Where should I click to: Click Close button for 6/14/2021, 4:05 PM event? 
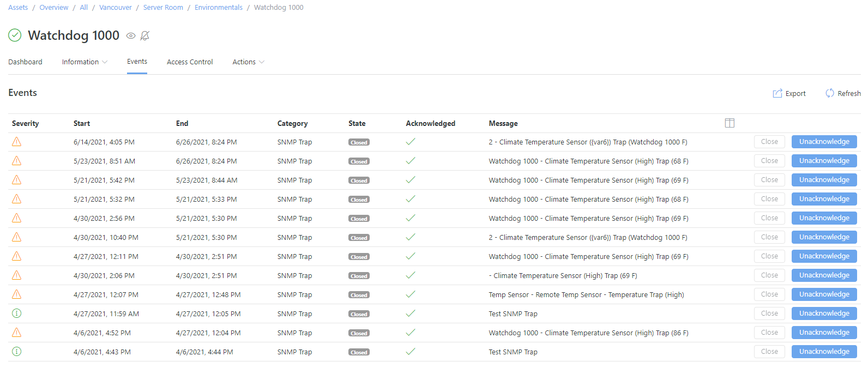tap(769, 142)
